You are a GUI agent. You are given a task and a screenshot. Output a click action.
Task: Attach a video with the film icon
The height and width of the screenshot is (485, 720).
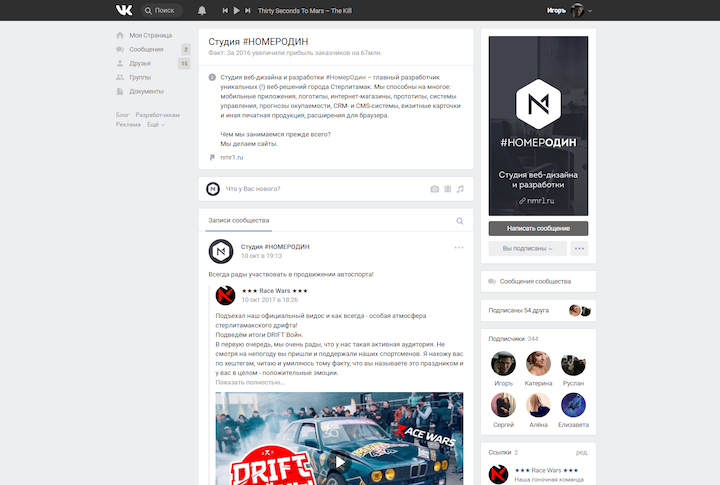click(448, 189)
